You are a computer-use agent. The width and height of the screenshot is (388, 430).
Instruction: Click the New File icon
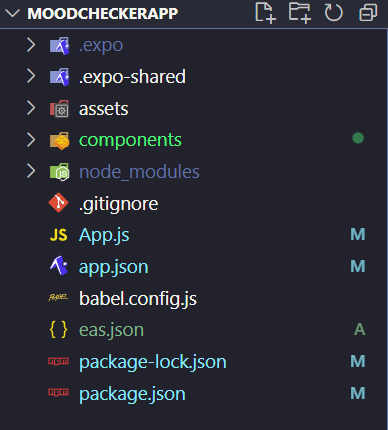(265, 13)
